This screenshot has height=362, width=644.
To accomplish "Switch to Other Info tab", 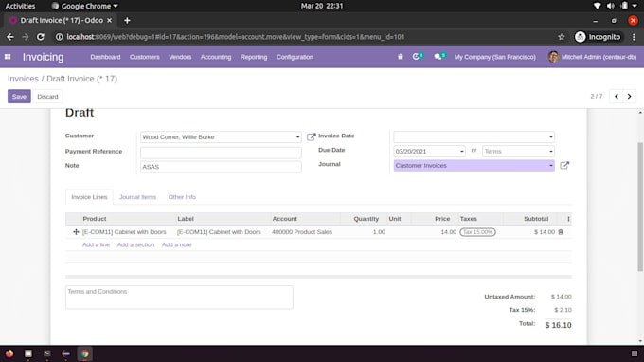I will 182,197.
